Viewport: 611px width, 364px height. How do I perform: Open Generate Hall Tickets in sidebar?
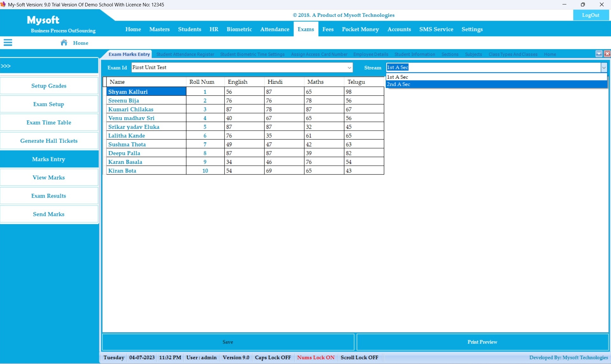coord(49,141)
